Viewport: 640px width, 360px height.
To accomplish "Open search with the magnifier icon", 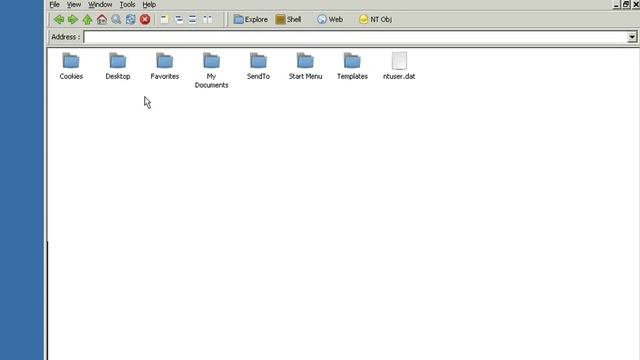I will 116,19.
